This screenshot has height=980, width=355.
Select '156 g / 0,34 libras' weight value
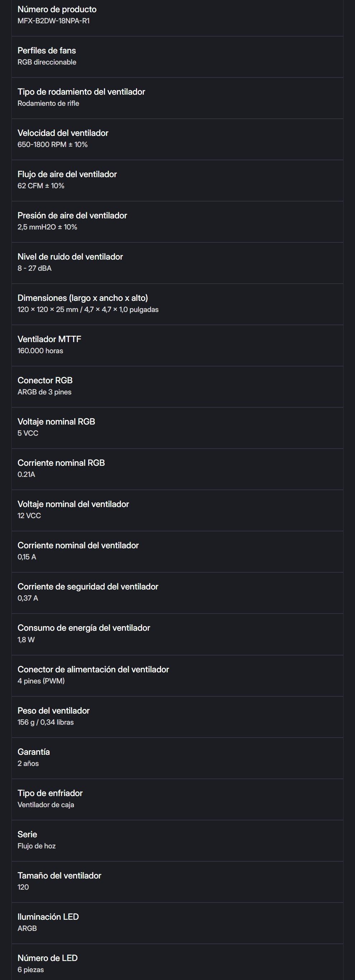(x=46, y=722)
